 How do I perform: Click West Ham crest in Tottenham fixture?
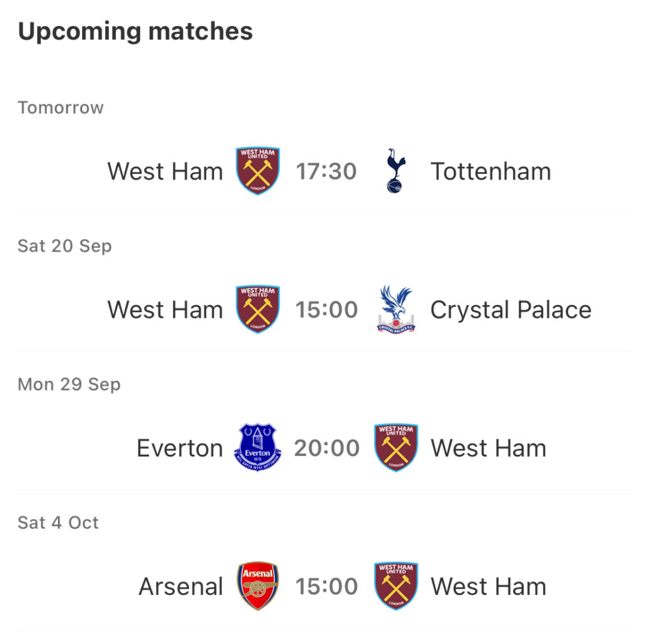click(258, 171)
